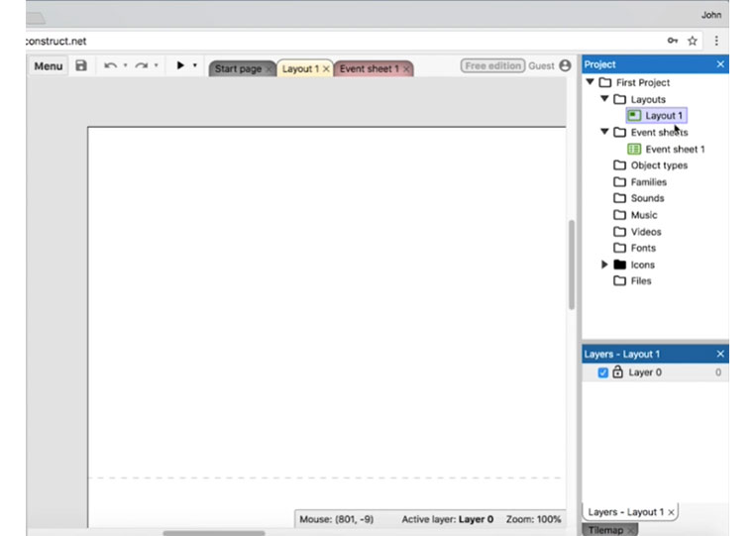Click the Files folder icon

(x=619, y=280)
